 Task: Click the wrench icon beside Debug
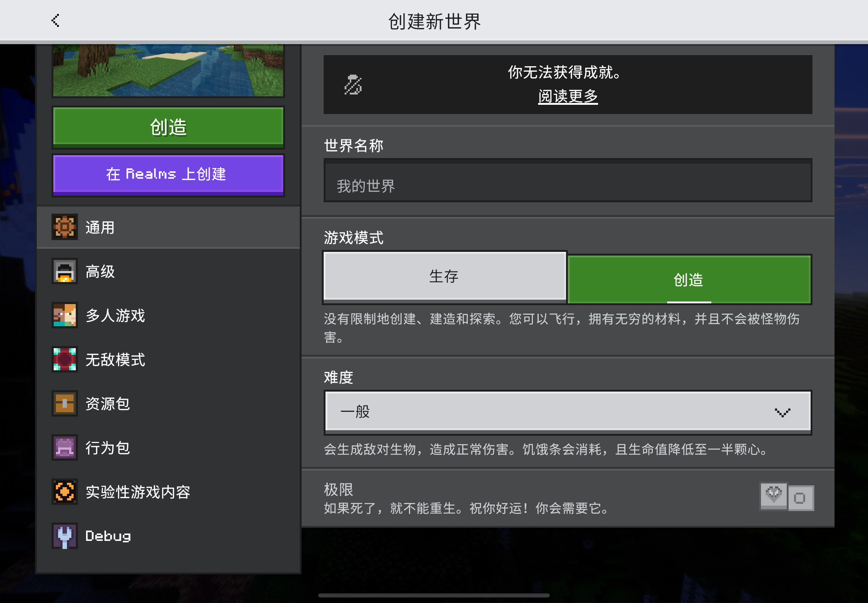click(65, 536)
